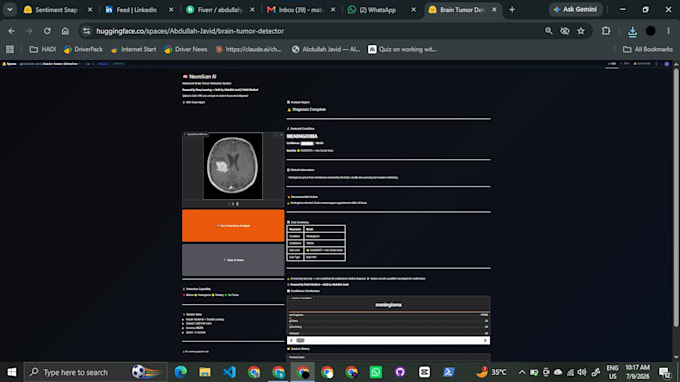Image resolution: width=680 pixels, height=382 pixels.
Task: Open the notification center icon
Action: (664, 372)
